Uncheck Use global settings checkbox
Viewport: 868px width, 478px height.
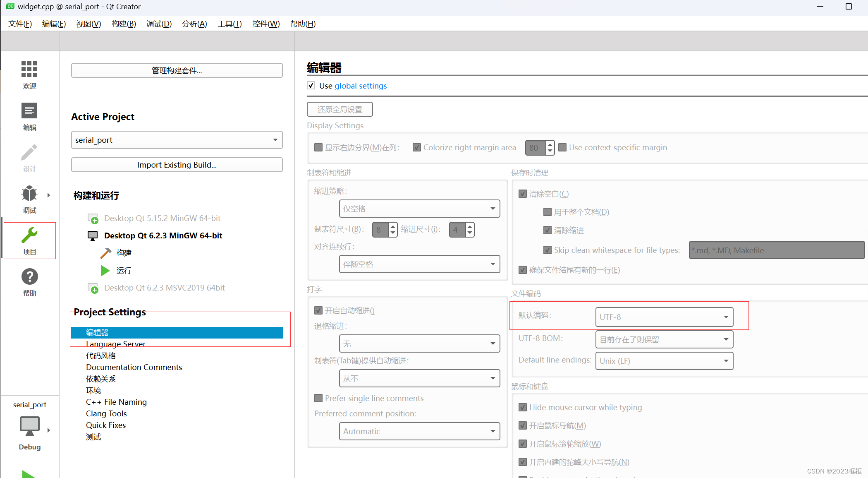pos(311,86)
